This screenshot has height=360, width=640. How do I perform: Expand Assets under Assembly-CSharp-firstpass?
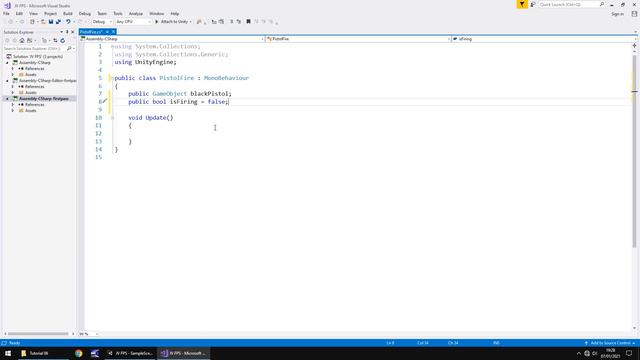[13, 111]
